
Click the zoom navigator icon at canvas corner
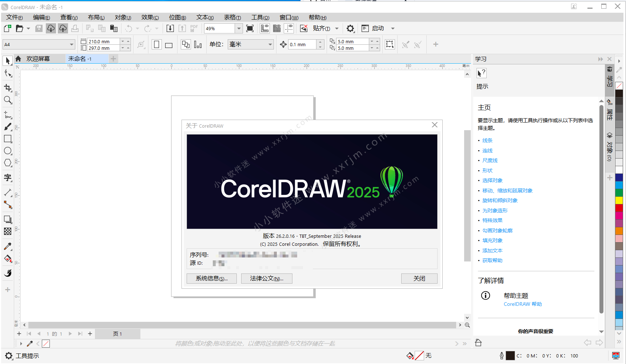(467, 325)
